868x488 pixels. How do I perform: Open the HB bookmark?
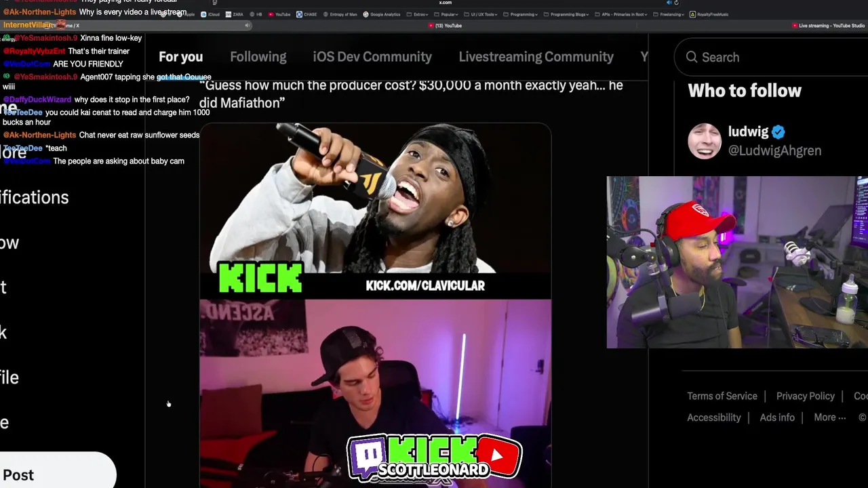click(x=256, y=14)
